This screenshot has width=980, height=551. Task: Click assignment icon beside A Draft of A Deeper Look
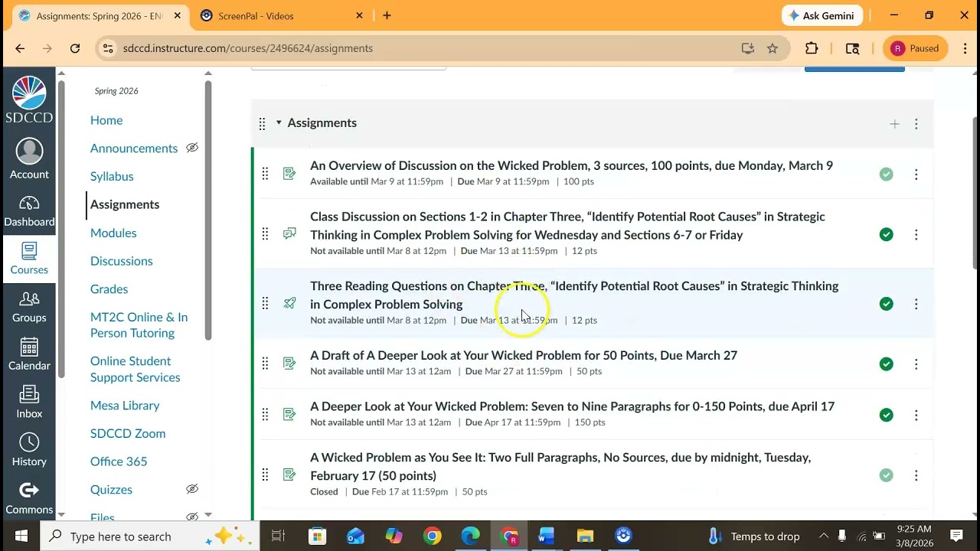click(x=289, y=363)
